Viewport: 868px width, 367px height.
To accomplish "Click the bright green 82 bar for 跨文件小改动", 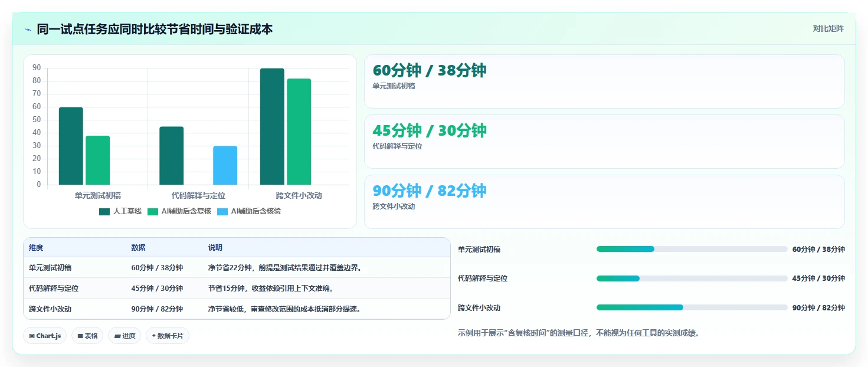I will coord(299,132).
